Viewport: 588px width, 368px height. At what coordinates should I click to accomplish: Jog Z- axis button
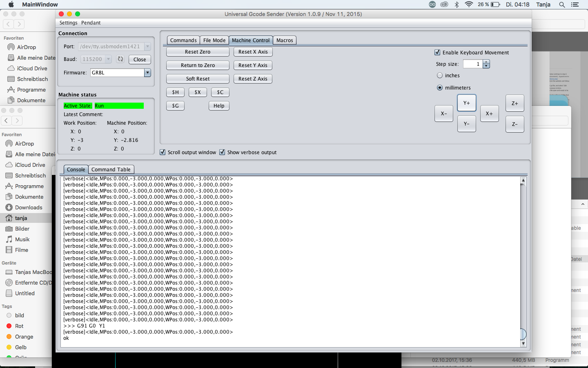515,124
